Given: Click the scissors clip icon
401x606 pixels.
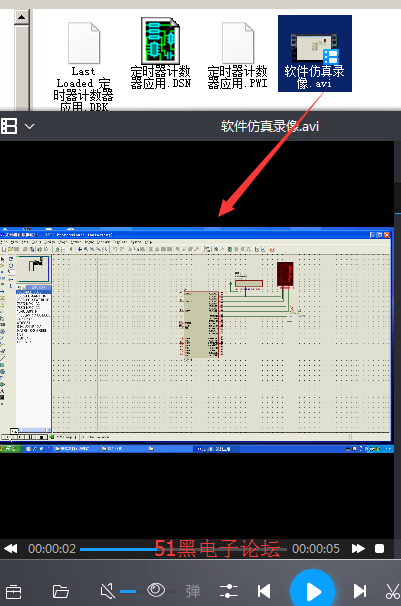Looking at the screenshot, I should click(x=393, y=591).
